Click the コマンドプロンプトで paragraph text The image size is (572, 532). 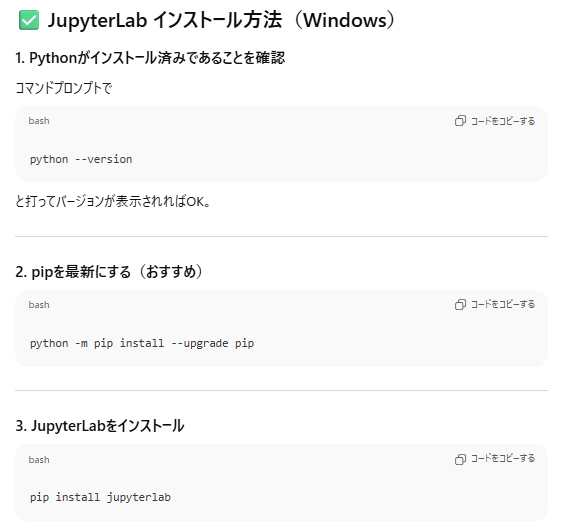tap(64, 88)
